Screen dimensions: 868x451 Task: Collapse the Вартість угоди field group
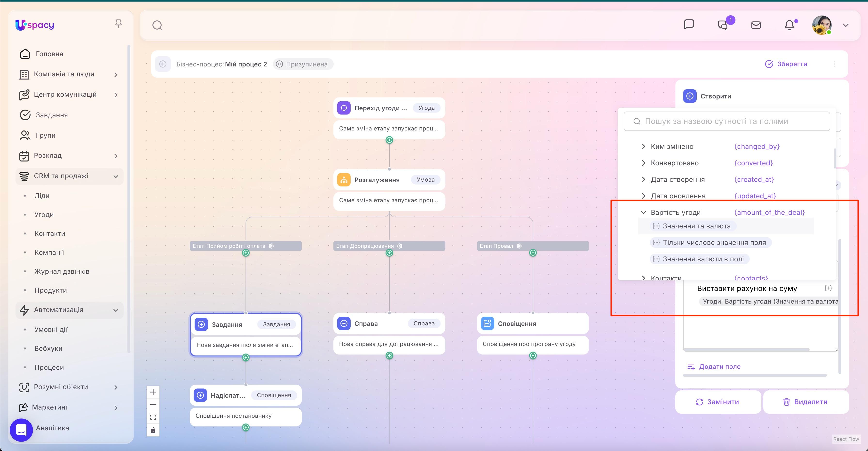click(643, 212)
